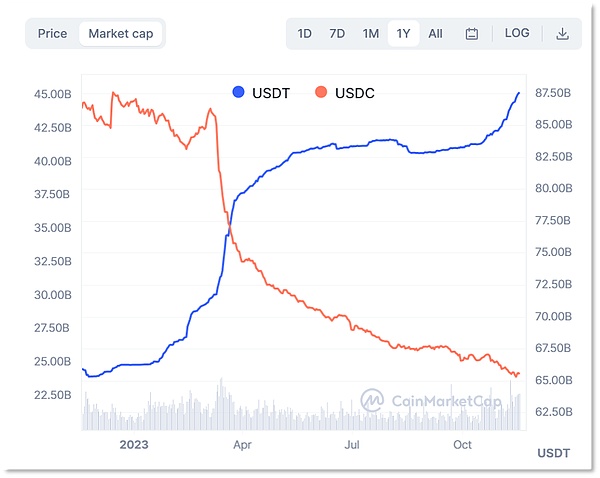Click the Jul marker on time axis

point(352,443)
